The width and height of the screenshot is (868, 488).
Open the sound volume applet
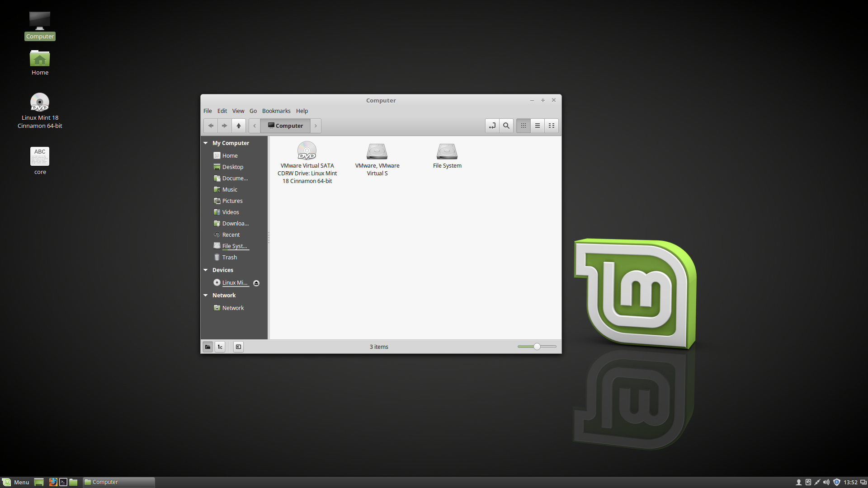point(826,482)
